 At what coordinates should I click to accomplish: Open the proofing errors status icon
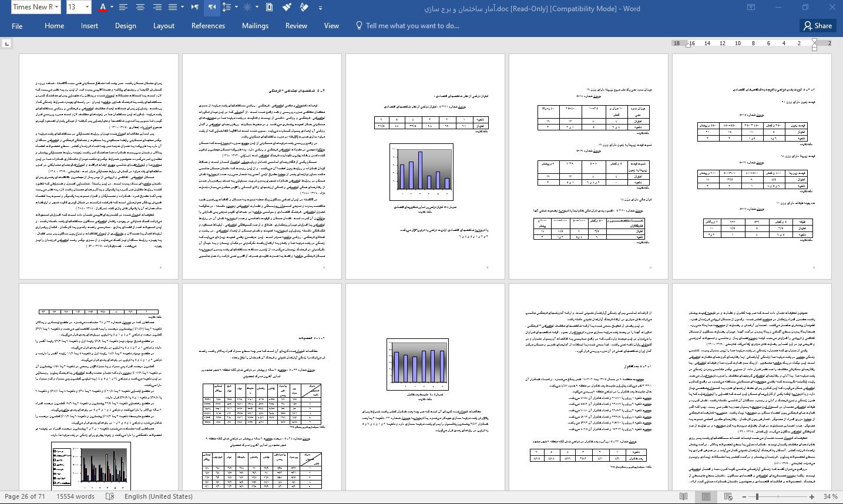pos(109,496)
